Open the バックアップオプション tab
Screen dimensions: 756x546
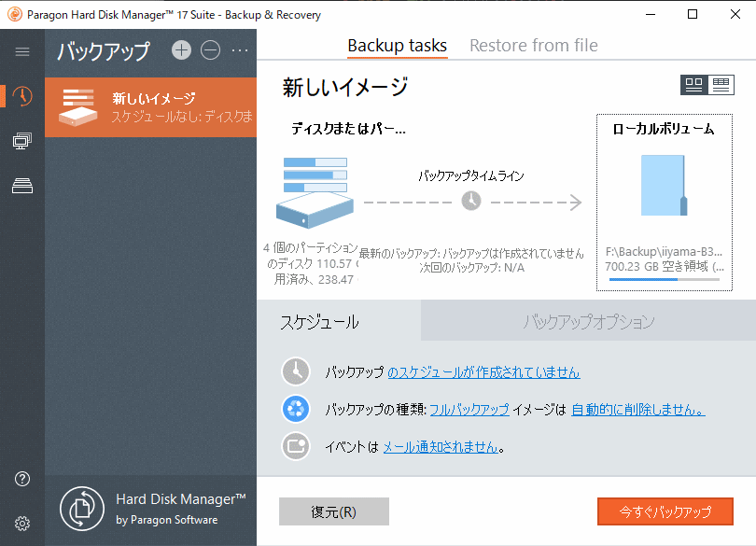click(x=588, y=322)
